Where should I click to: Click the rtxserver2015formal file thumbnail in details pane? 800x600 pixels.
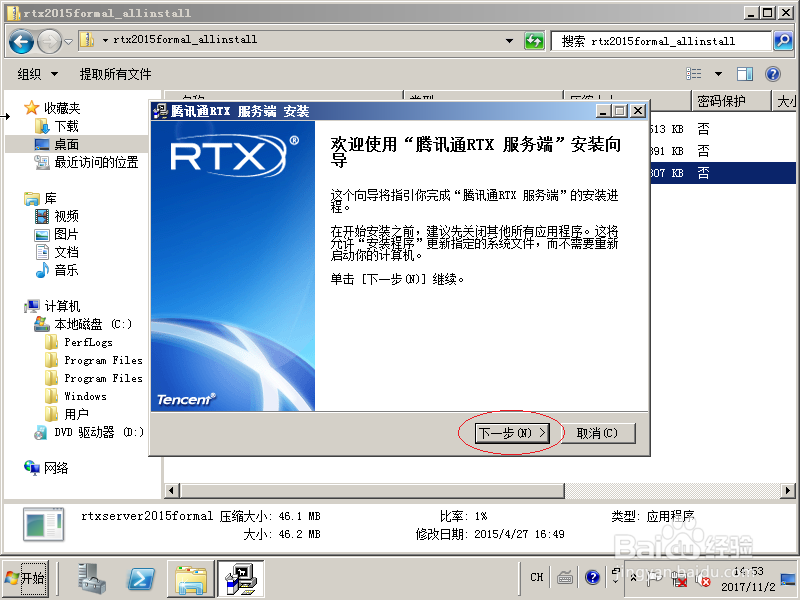pyautogui.click(x=43, y=524)
